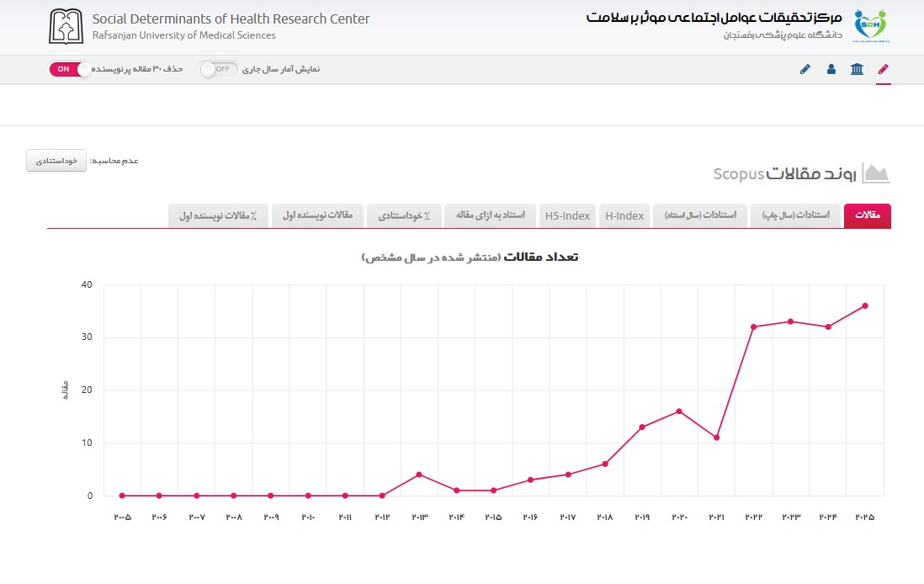Click the person profile icon

(x=831, y=70)
